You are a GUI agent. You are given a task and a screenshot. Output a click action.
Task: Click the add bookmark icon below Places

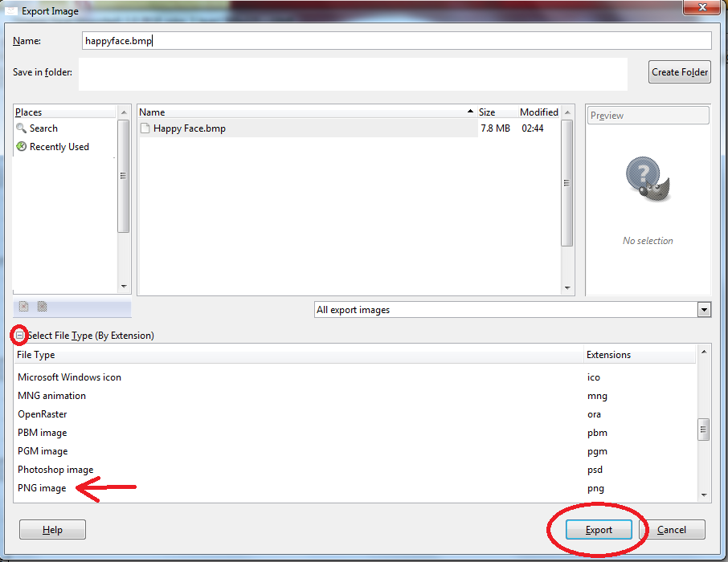[x=43, y=307]
